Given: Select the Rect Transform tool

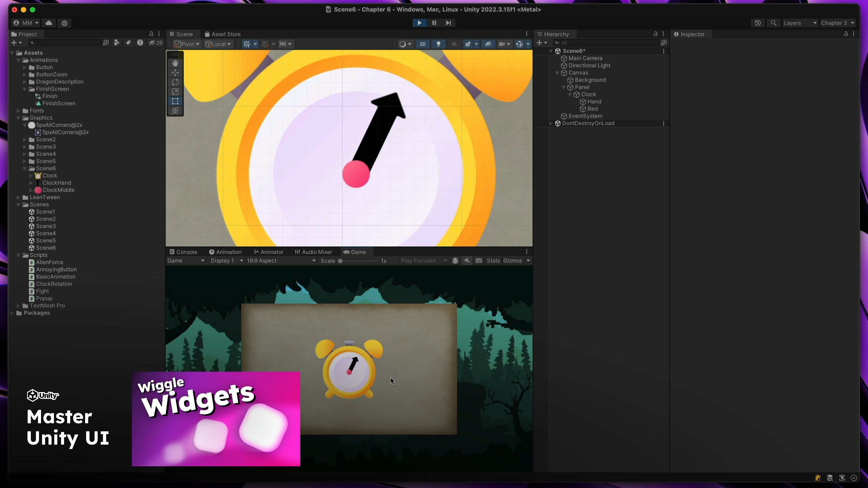Looking at the screenshot, I should point(175,101).
